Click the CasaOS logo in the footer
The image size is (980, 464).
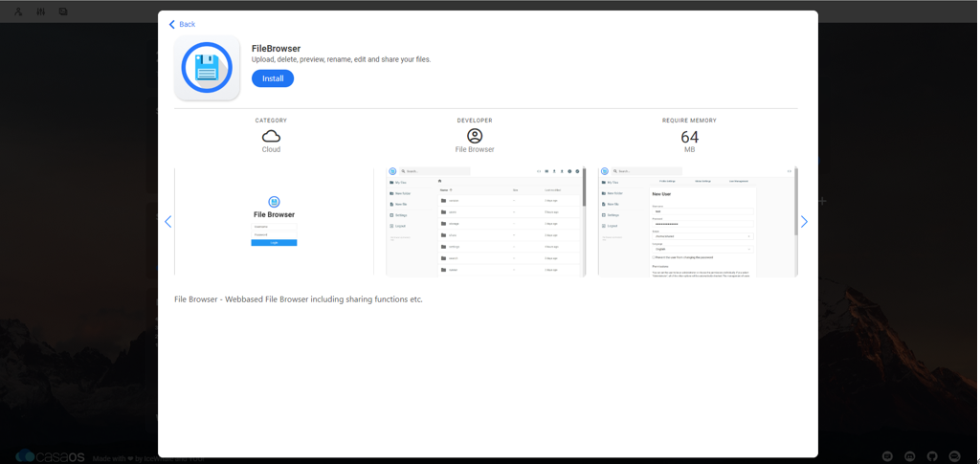point(50,456)
